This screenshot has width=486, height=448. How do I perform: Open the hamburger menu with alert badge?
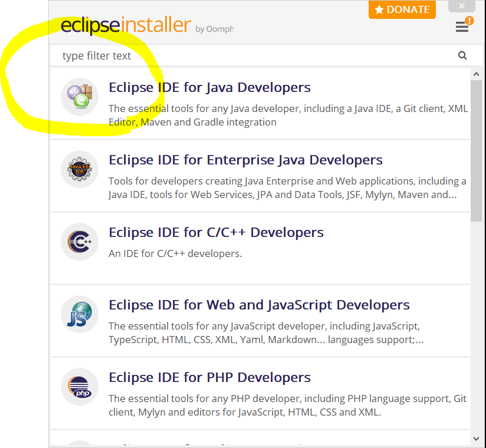464,25
